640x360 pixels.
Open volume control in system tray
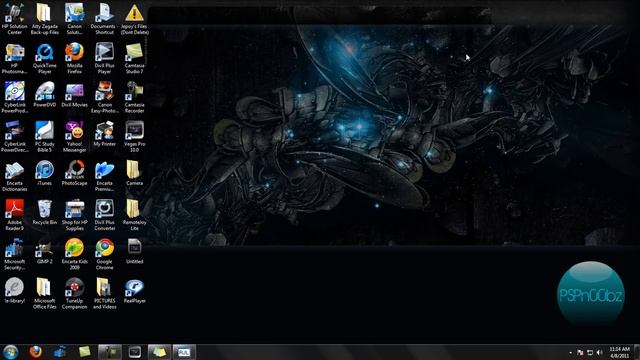(600, 352)
